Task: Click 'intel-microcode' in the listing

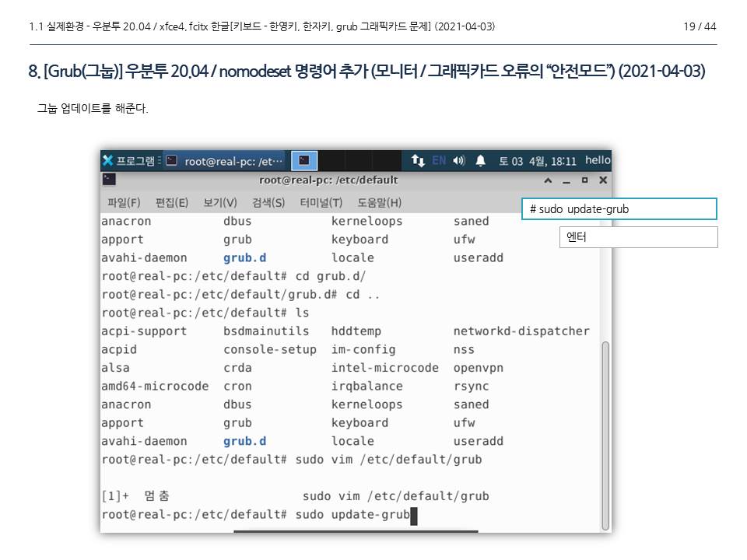Action: [x=385, y=368]
